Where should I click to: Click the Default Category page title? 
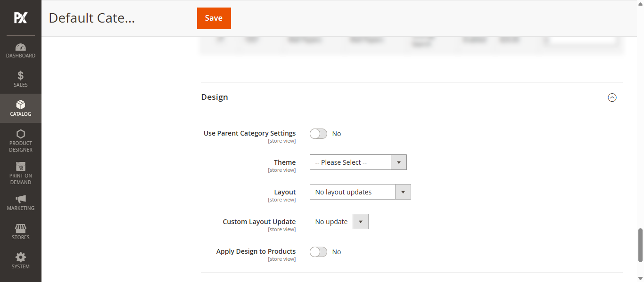coord(92,18)
